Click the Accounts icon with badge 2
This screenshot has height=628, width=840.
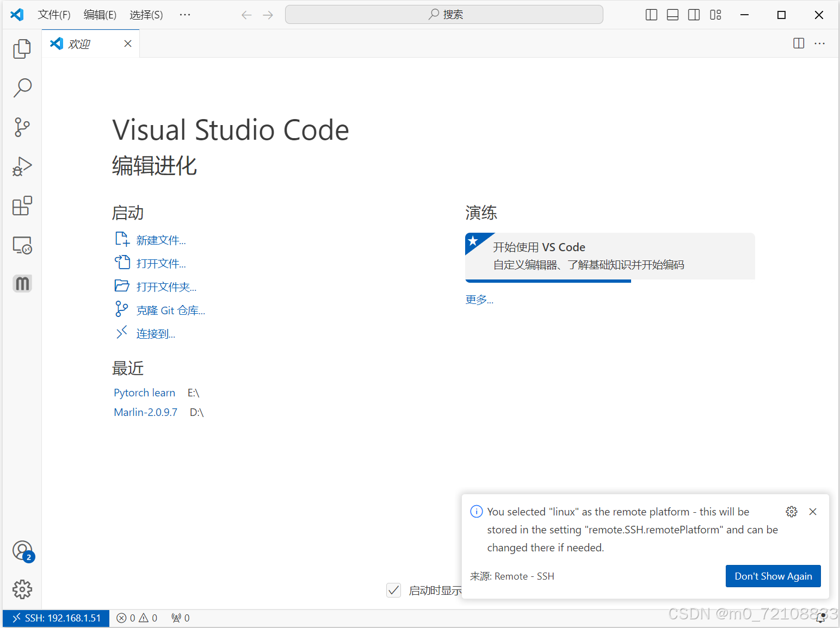pos(22,550)
